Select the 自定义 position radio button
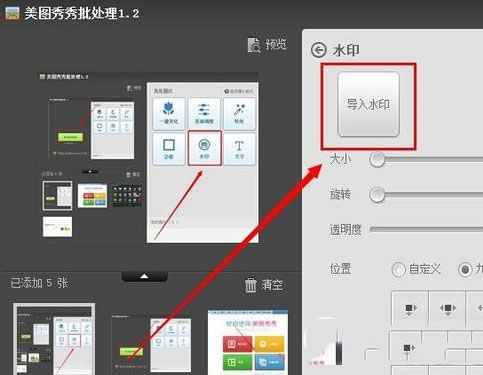The image size is (483, 375). click(x=398, y=269)
